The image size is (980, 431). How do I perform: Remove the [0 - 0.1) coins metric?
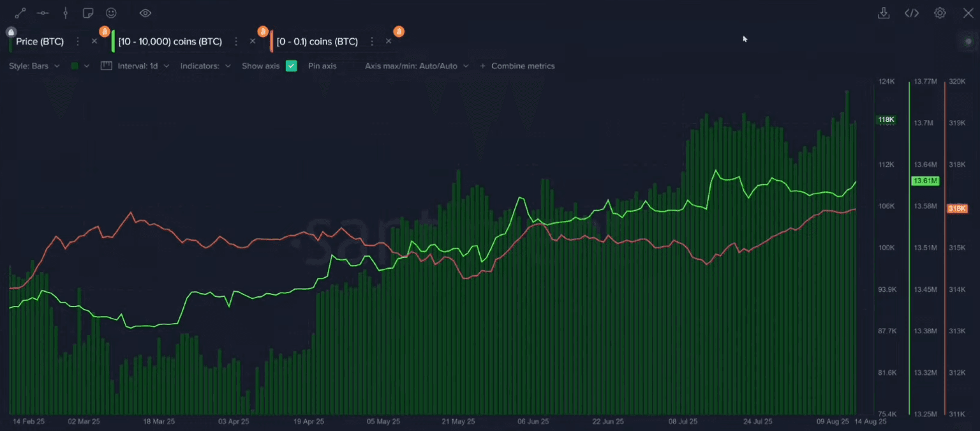point(389,42)
